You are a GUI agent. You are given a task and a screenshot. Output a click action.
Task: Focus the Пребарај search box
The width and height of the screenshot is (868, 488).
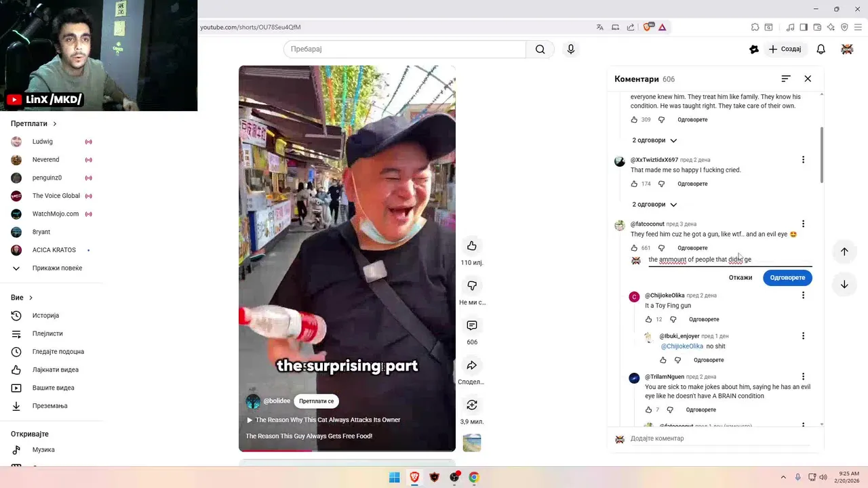405,49
